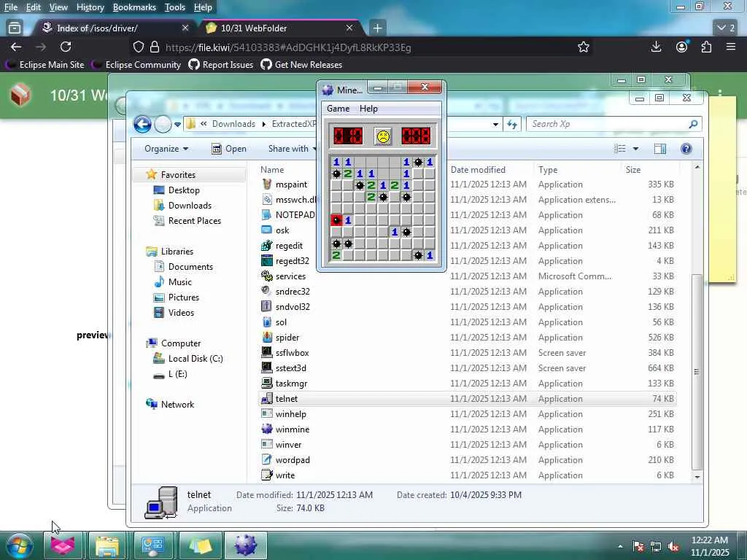Open Eclipse Main Site bookmark
This screenshot has height=560, width=747.
[x=45, y=65]
